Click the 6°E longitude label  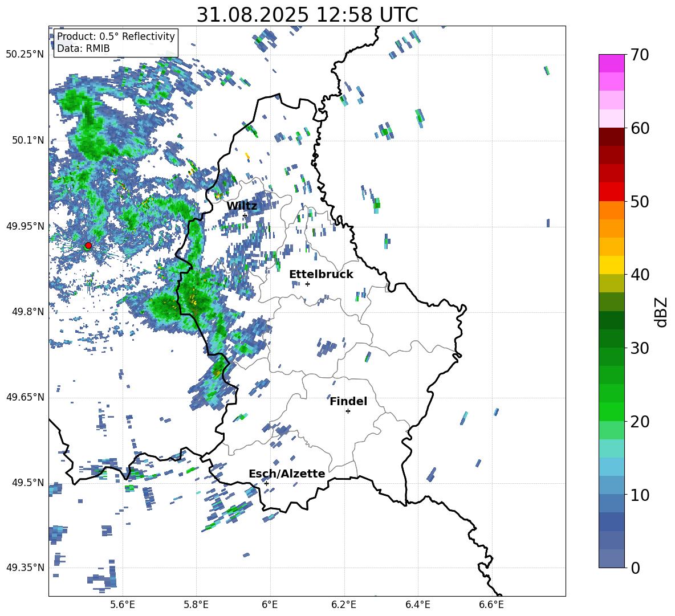pyautogui.click(x=270, y=605)
